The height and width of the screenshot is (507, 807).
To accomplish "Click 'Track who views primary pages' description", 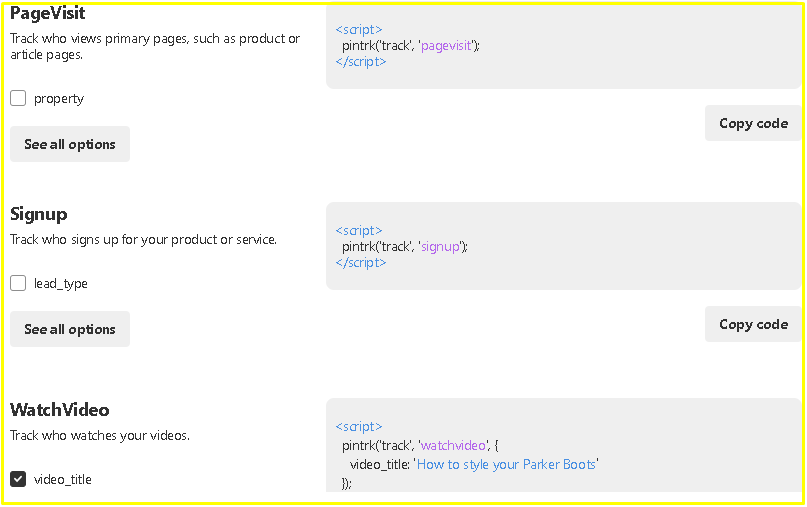I will click(155, 46).
